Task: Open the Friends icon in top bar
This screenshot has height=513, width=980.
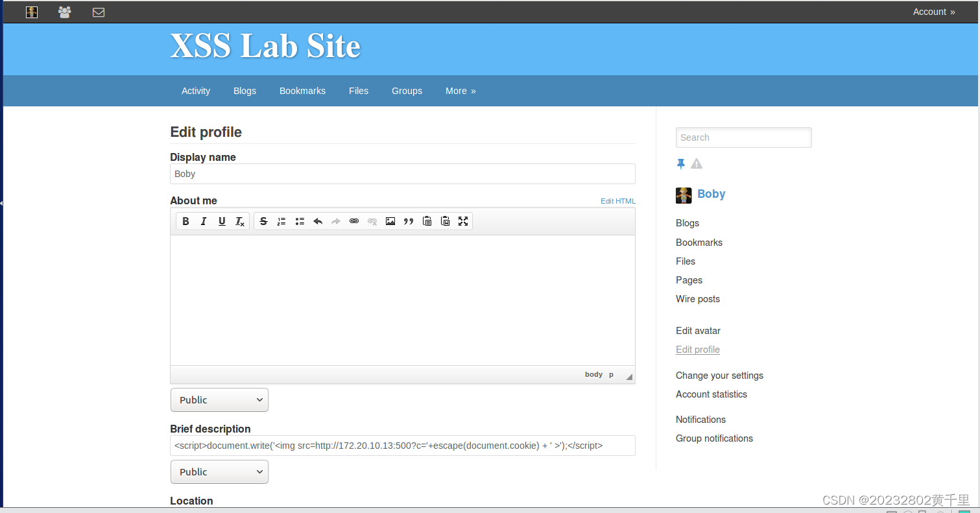Action: point(65,12)
